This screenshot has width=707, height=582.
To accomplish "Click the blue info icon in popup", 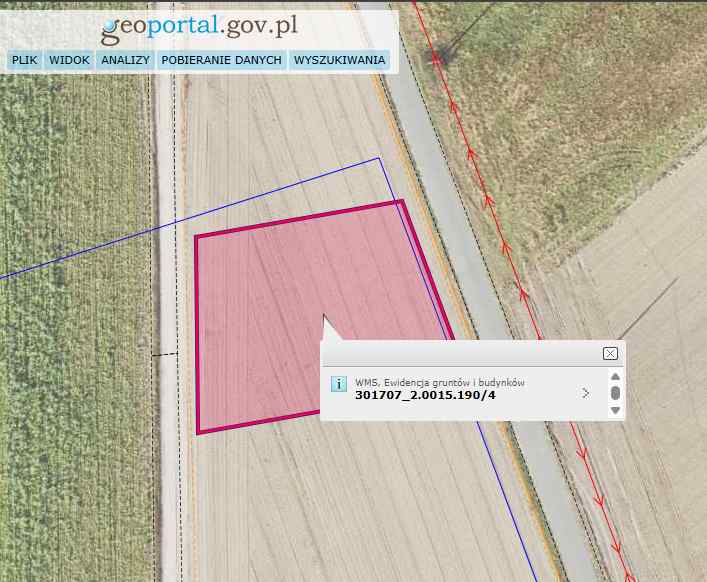I will click(338, 384).
